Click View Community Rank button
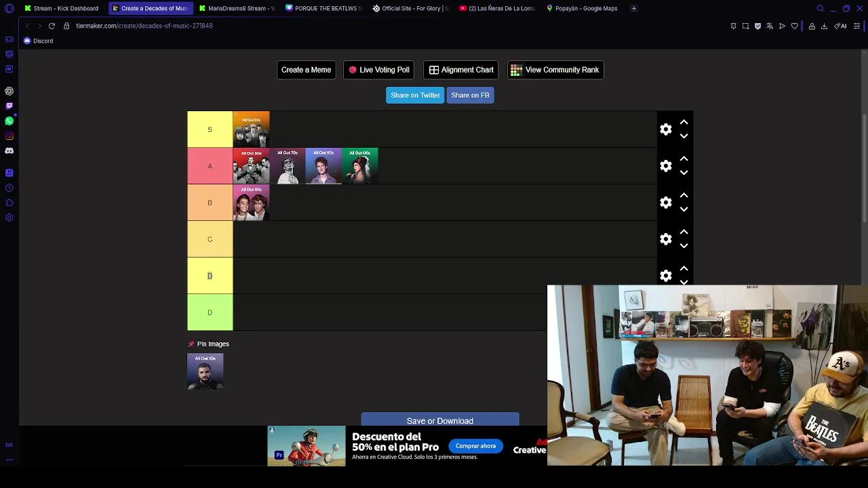This screenshot has height=488, width=868. [555, 70]
